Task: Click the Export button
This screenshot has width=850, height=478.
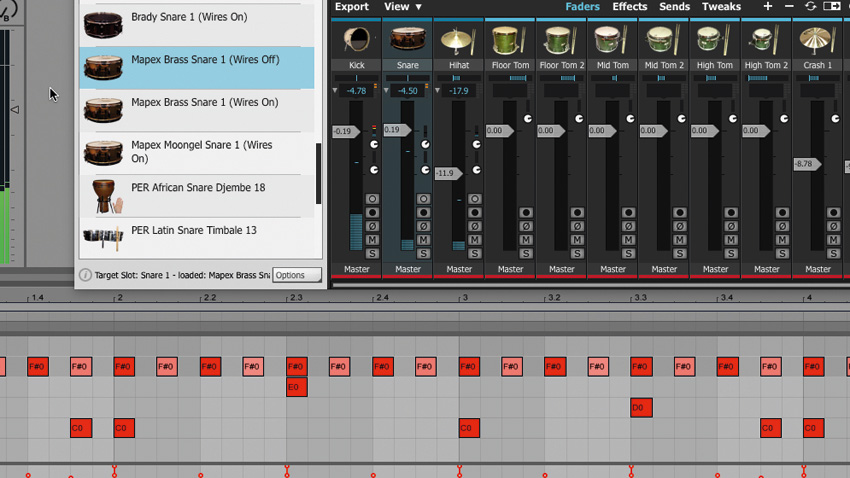Action: [351, 7]
